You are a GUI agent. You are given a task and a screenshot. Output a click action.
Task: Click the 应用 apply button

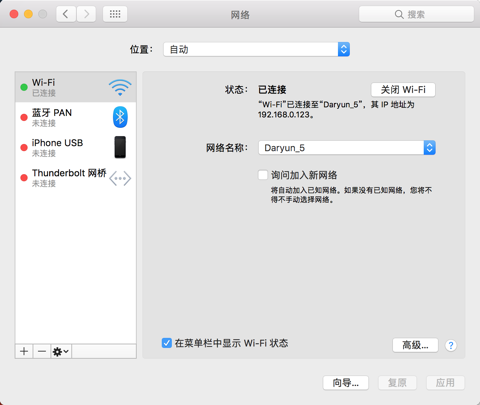point(445,383)
